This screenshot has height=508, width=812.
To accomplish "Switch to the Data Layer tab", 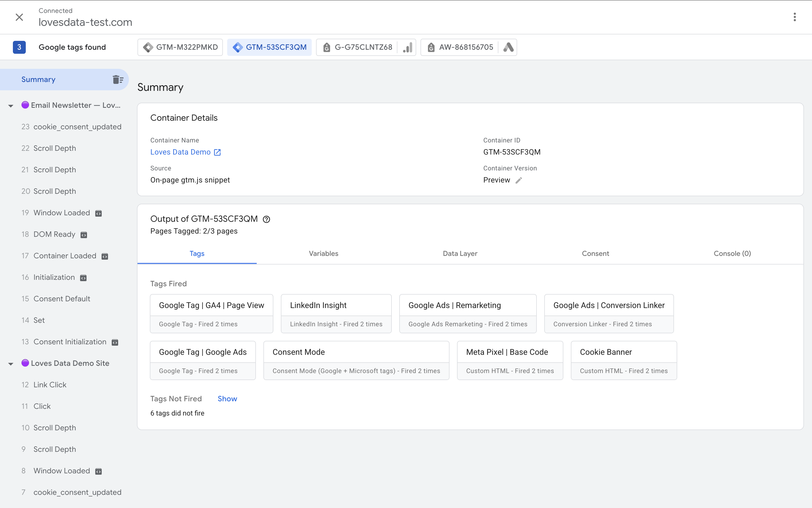I will pyautogui.click(x=460, y=254).
